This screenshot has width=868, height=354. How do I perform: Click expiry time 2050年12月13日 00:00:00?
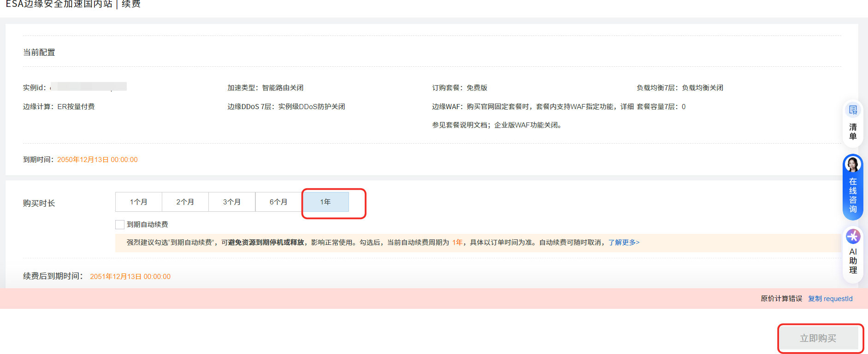click(97, 160)
